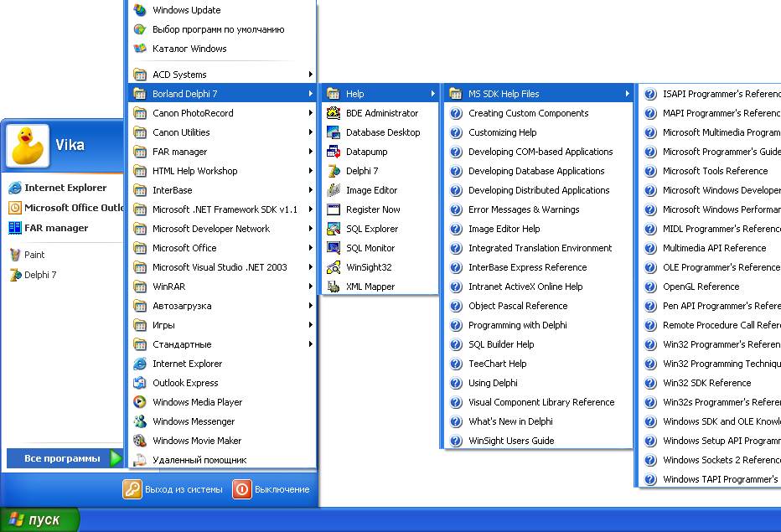The width and height of the screenshot is (781, 532).
Task: Click the пуск Start button
Action: pyautogui.click(x=39, y=519)
